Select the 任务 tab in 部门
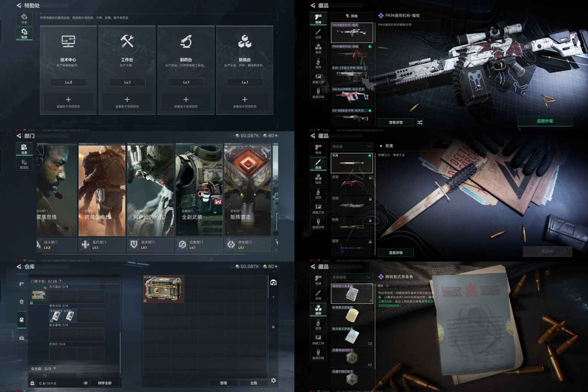The height and width of the screenshot is (392, 588). pos(24,149)
